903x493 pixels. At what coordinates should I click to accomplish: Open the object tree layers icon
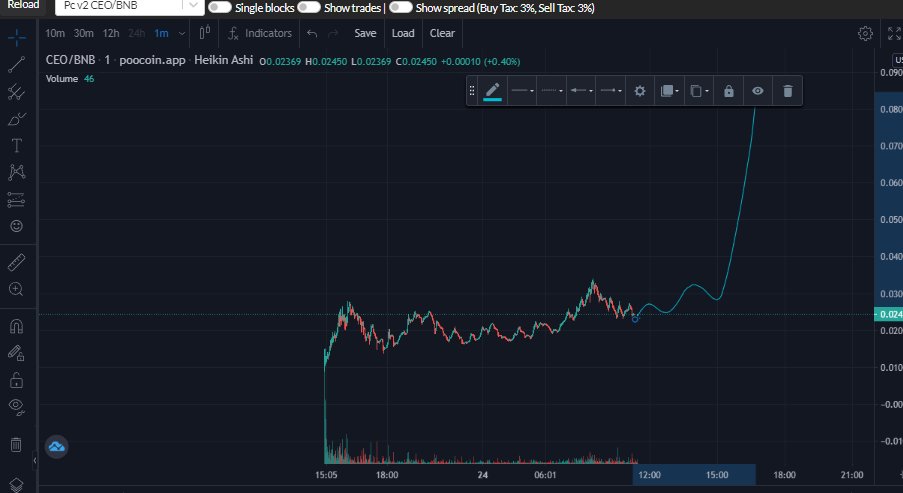coord(17,484)
